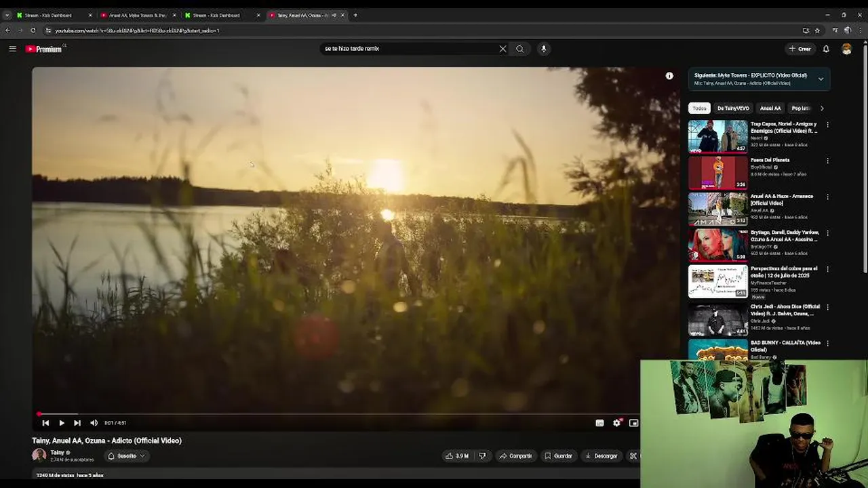Image resolution: width=868 pixels, height=488 pixels.
Task: Go to YouTube Premium home logo
Action: tap(45, 49)
